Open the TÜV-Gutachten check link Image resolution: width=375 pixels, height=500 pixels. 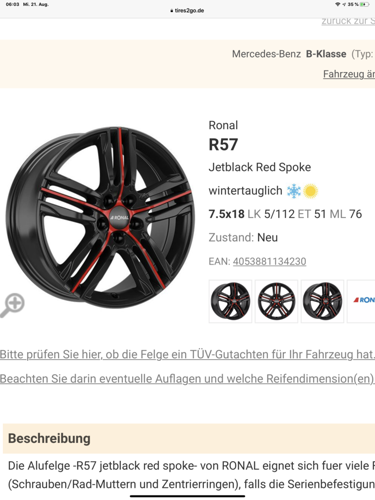click(x=187, y=354)
